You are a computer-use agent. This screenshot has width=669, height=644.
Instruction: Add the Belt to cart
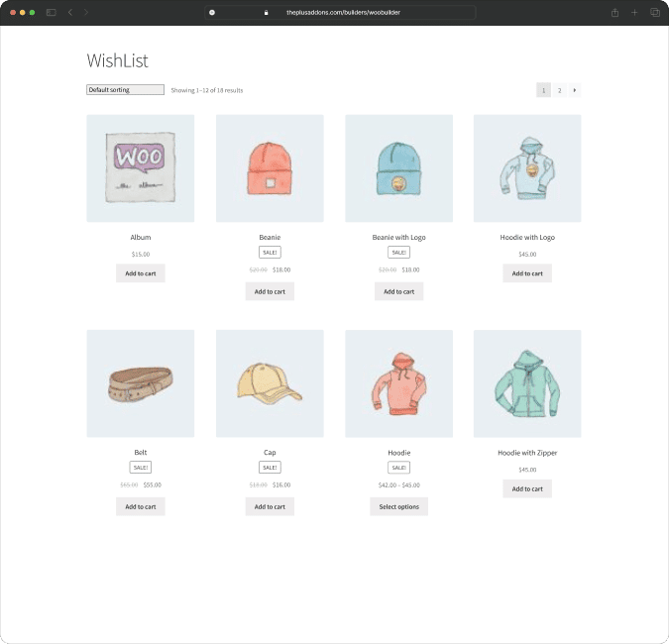(140, 506)
